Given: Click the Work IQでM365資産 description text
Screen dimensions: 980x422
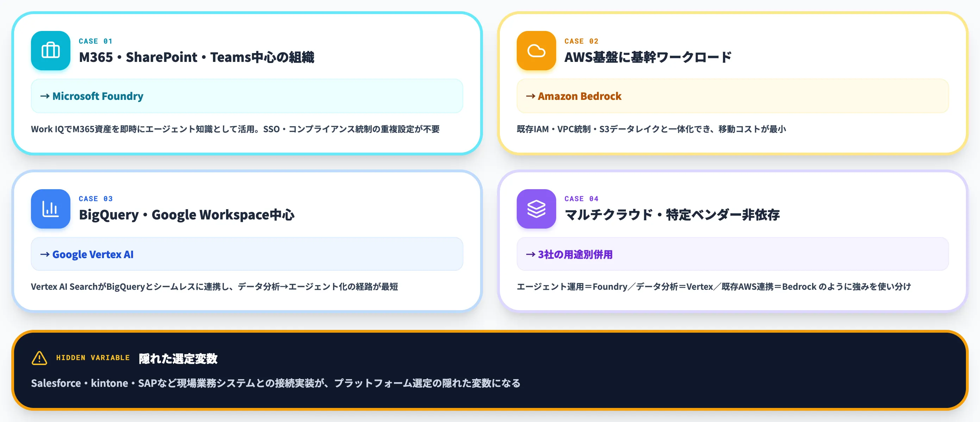Looking at the screenshot, I should 235,129.
